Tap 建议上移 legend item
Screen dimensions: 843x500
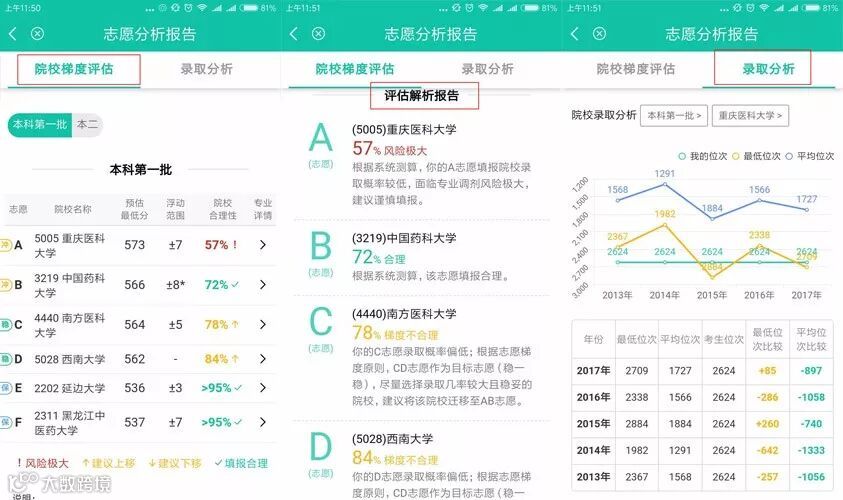(109, 463)
